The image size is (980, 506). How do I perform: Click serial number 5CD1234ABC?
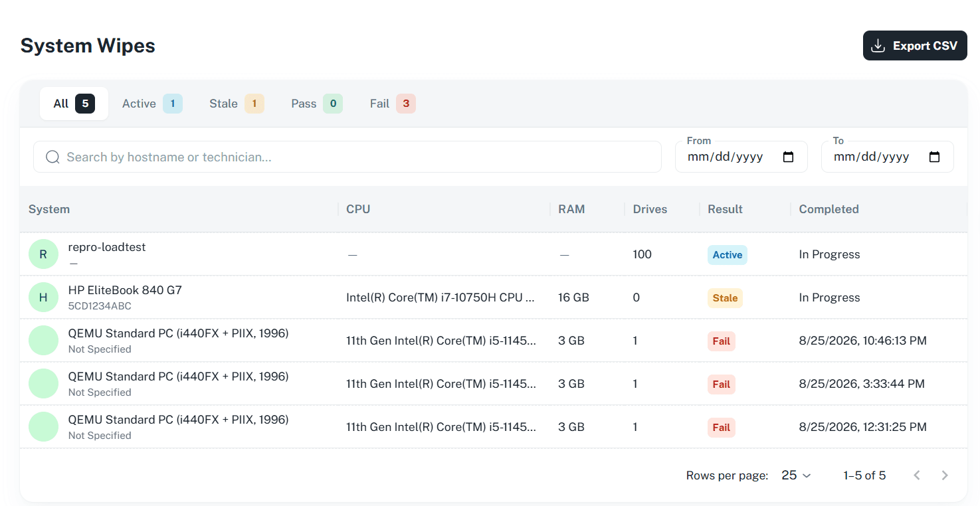tap(100, 306)
